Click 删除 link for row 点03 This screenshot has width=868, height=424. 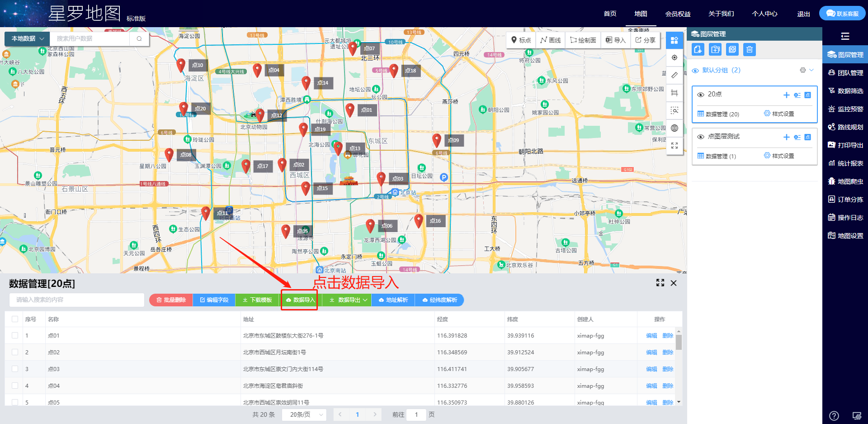point(668,369)
